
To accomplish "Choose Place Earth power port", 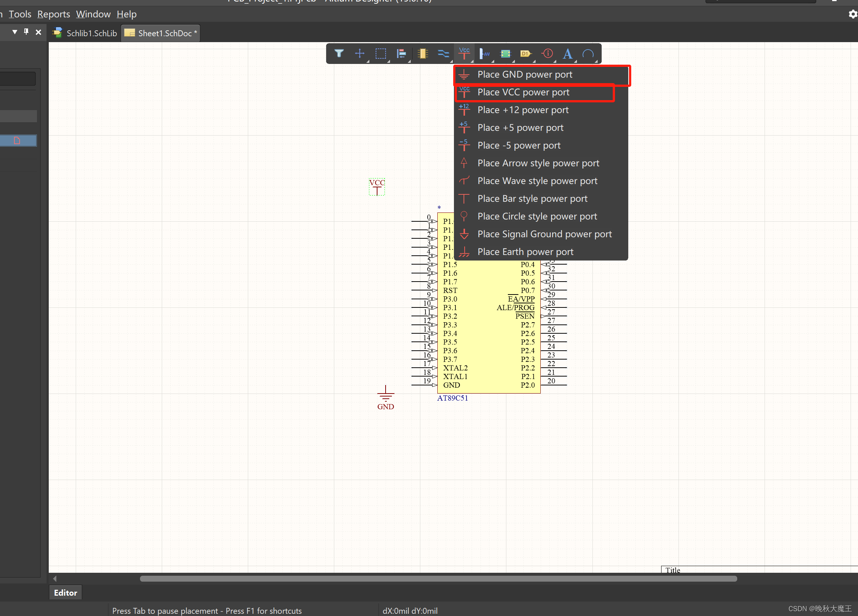I will click(525, 252).
